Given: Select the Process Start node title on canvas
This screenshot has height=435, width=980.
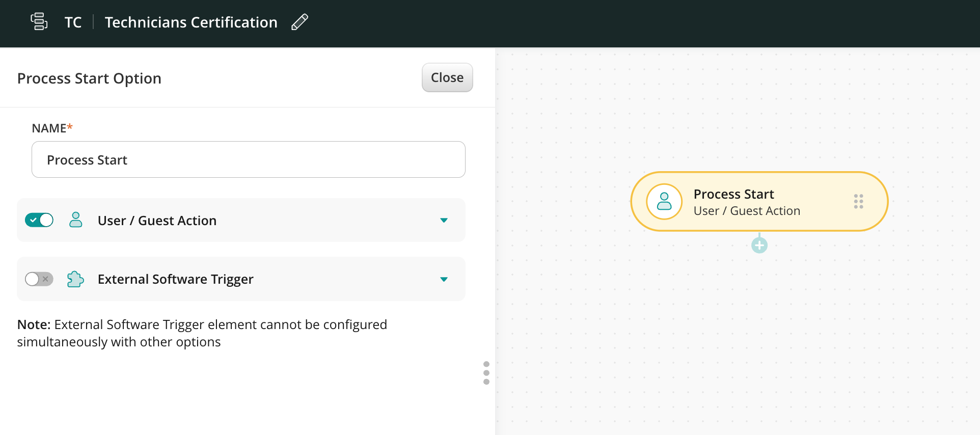Looking at the screenshot, I should 733,194.
